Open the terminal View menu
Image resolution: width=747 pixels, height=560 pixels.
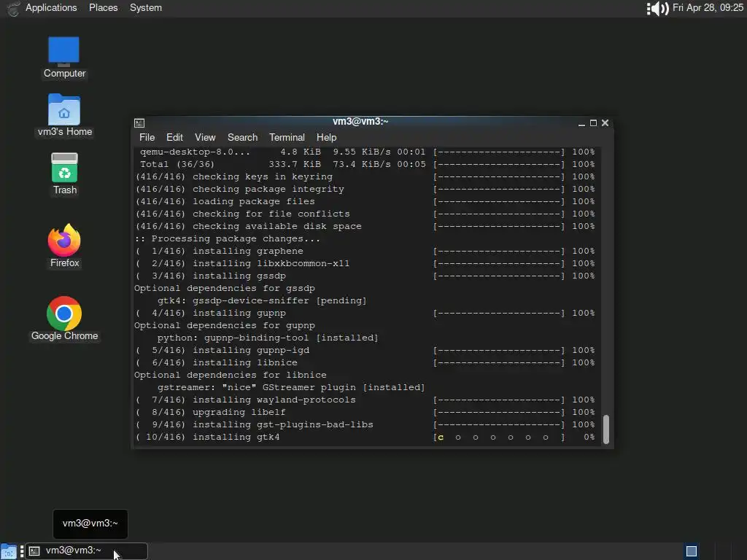[205, 137]
